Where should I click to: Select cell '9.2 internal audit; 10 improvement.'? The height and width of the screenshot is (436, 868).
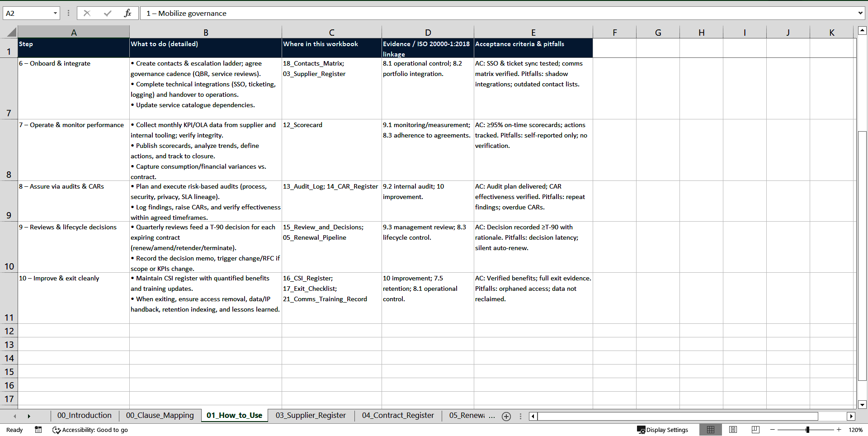pos(428,201)
